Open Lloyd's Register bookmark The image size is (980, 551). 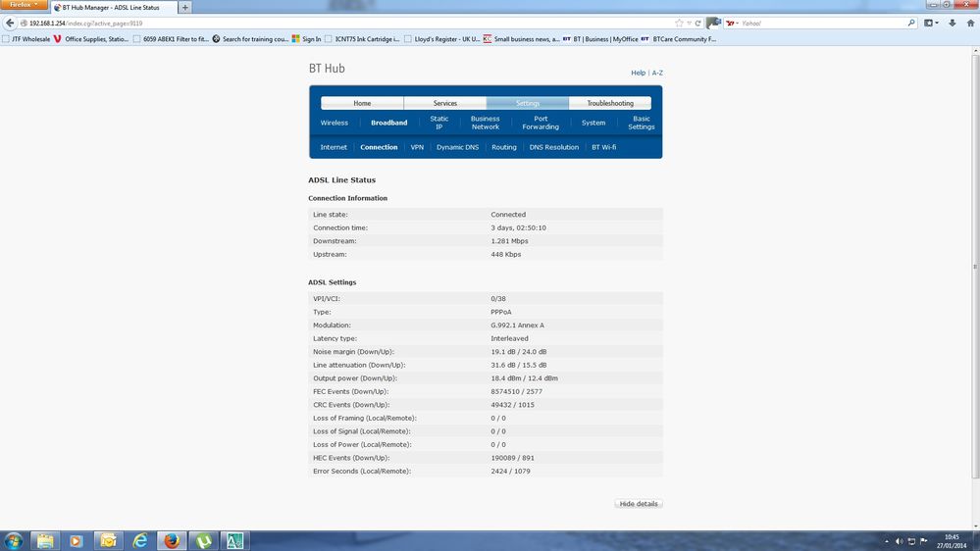tap(441, 39)
